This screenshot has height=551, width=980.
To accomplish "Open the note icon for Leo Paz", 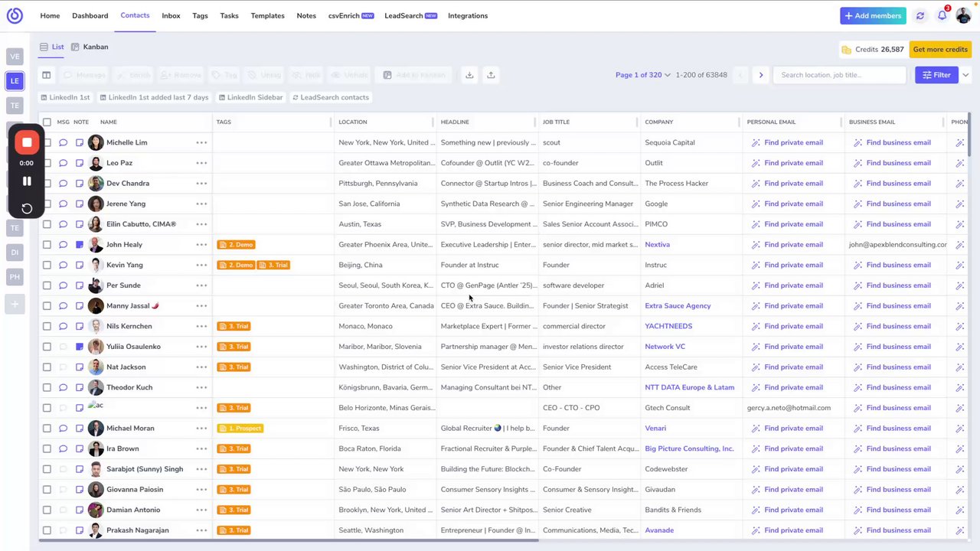I will 80,163.
